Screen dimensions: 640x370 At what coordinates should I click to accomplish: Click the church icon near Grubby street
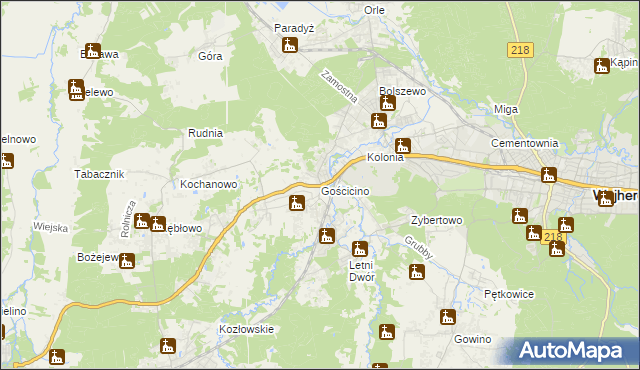[417, 272]
